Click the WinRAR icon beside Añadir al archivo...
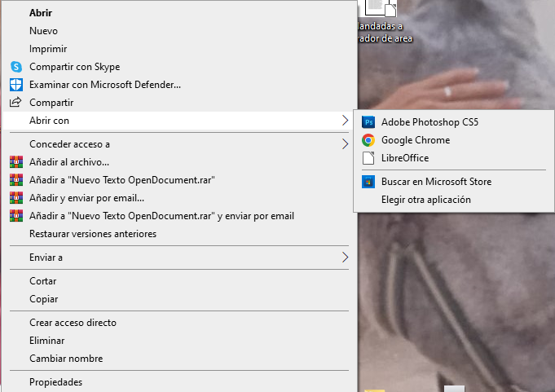555x392 pixels. pyautogui.click(x=16, y=162)
